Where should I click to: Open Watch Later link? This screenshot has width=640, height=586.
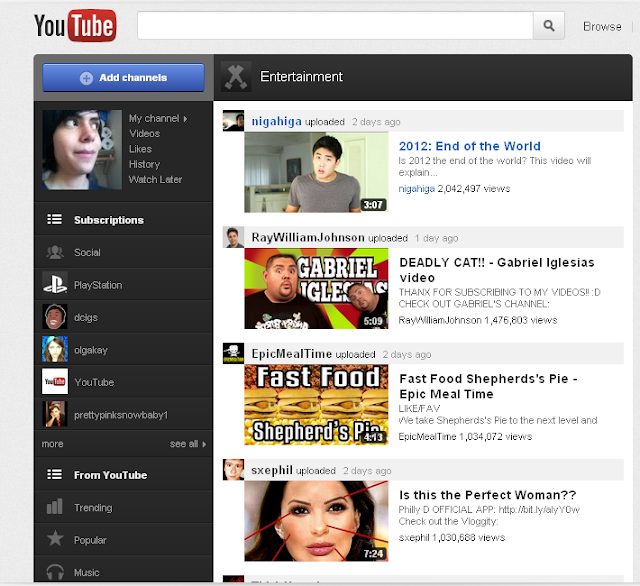point(156,180)
